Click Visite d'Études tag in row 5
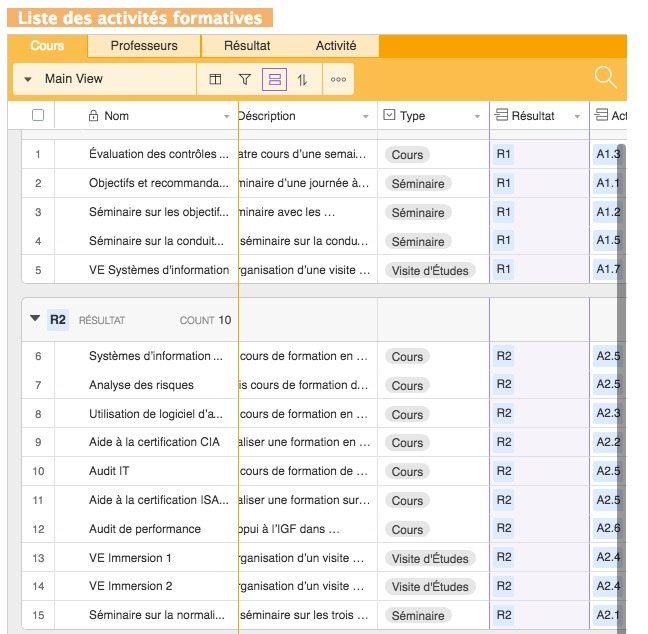The height and width of the screenshot is (634, 648). [x=430, y=271]
